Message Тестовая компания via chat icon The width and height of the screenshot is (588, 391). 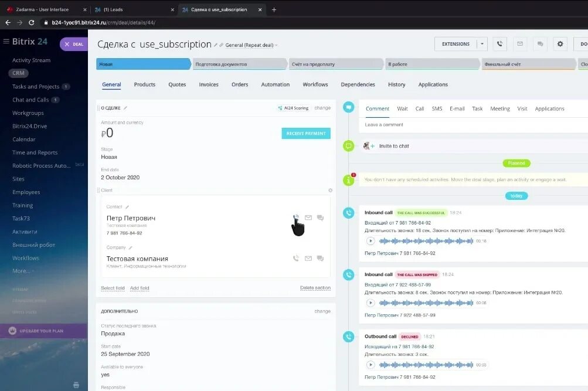pyautogui.click(x=320, y=259)
